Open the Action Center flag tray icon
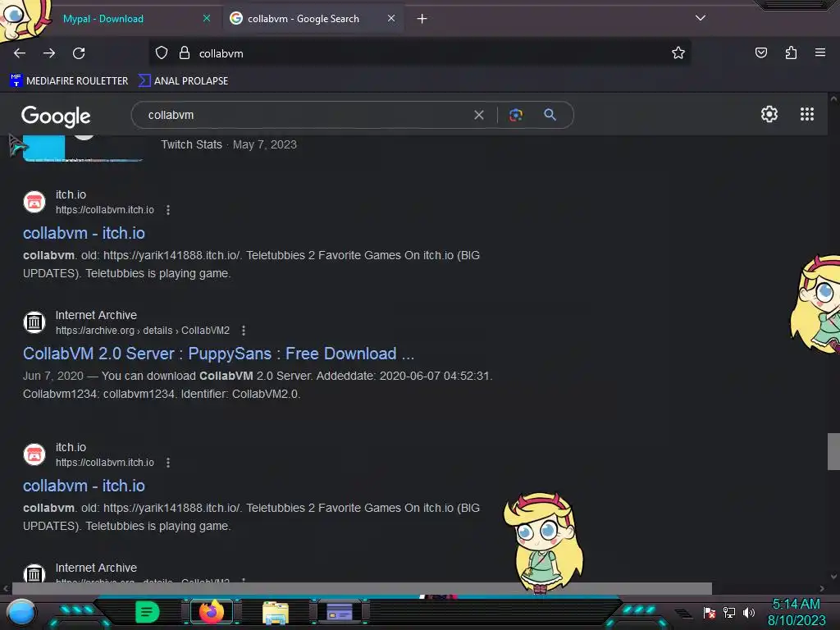This screenshot has height=630, width=840. [x=710, y=613]
